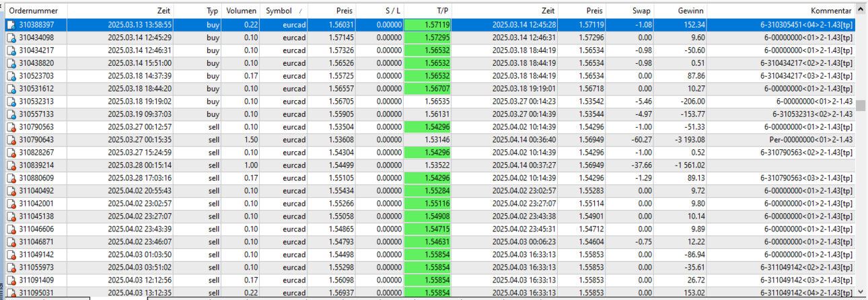Screen dimensions: 868x300
Task: Select the profit value 152.34
Action: point(693,24)
